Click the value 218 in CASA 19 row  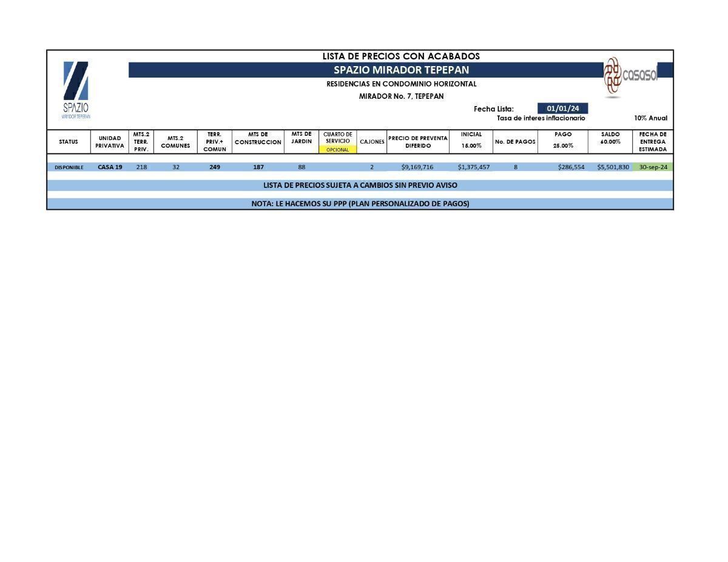[141, 167]
